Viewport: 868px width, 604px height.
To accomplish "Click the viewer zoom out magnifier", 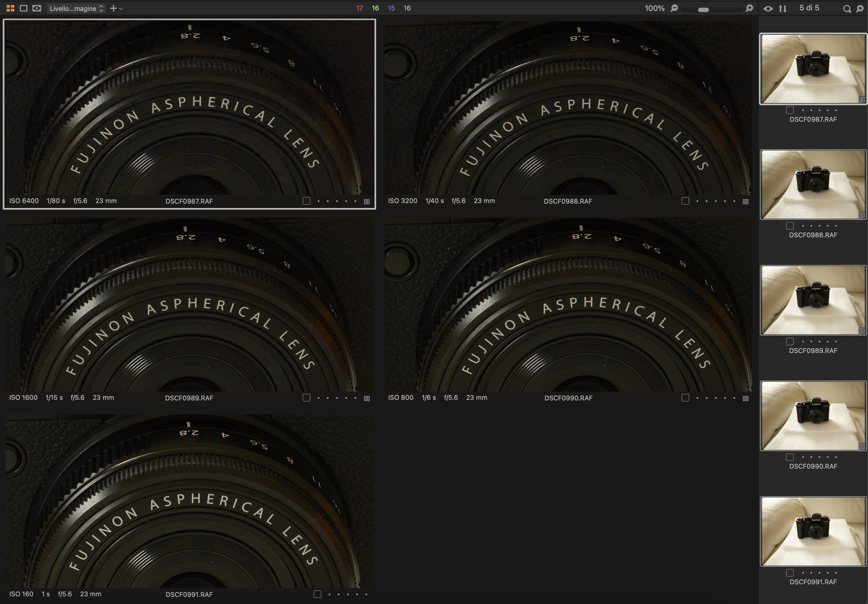I will tap(674, 8).
